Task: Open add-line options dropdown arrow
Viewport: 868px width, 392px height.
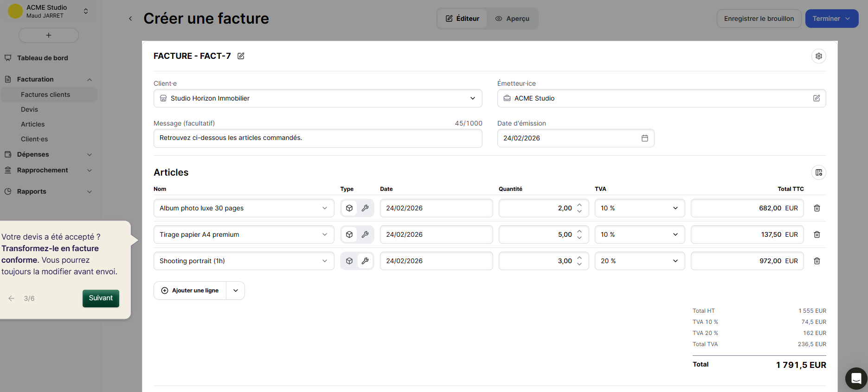Action: point(236,291)
